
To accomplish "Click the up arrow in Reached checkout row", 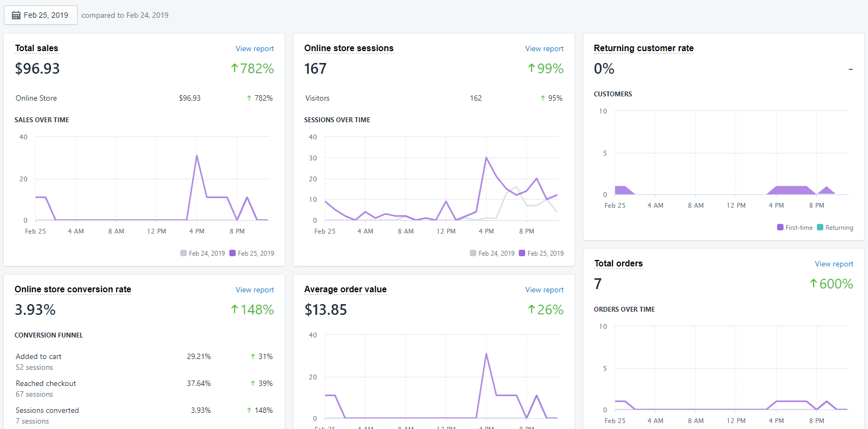I will tap(253, 383).
